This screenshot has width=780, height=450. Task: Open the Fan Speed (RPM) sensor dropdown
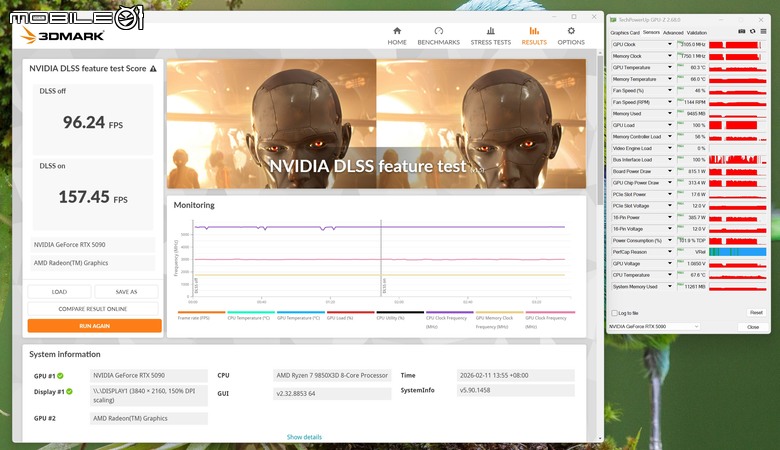coord(670,102)
